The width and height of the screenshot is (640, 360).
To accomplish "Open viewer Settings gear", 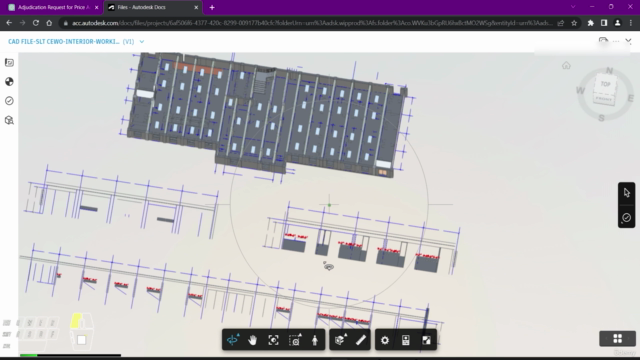I will coord(385,340).
